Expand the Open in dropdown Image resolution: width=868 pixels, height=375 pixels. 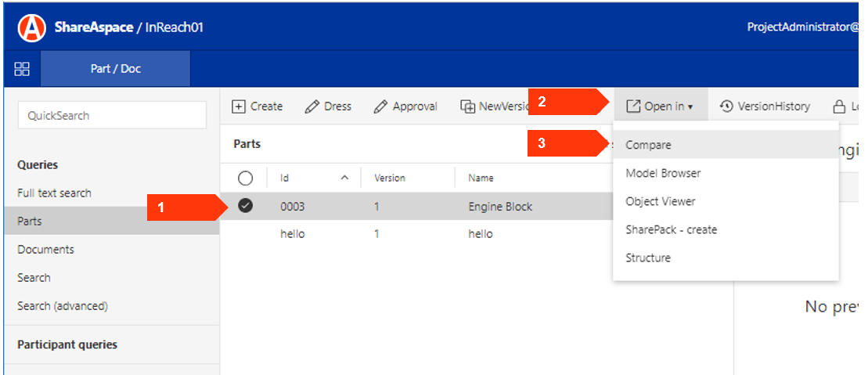click(660, 106)
